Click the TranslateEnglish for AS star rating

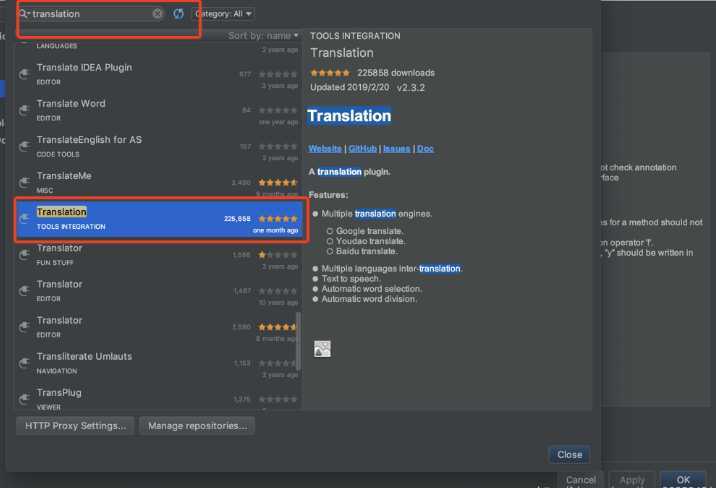click(x=278, y=146)
